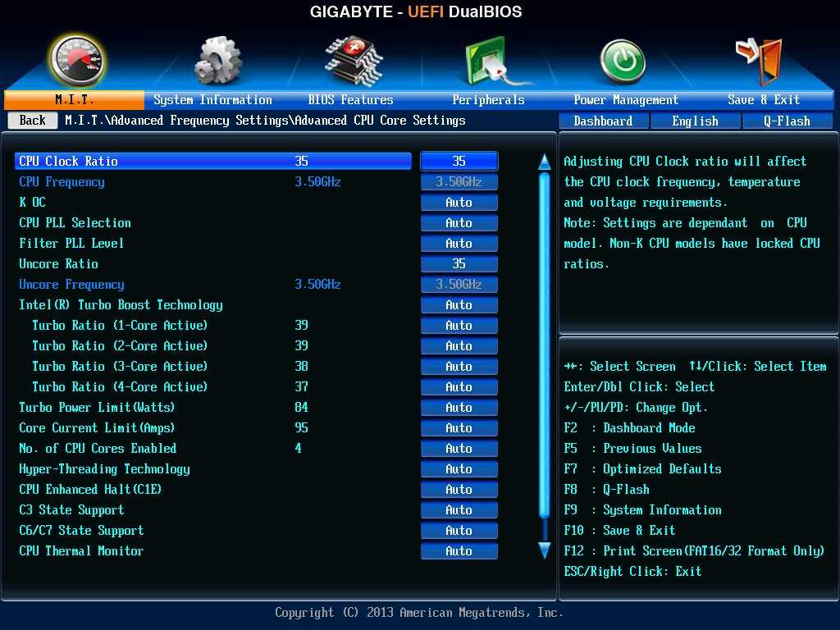
Task: Click the M.I.T. speedometer gauge icon
Action: pos(76,60)
